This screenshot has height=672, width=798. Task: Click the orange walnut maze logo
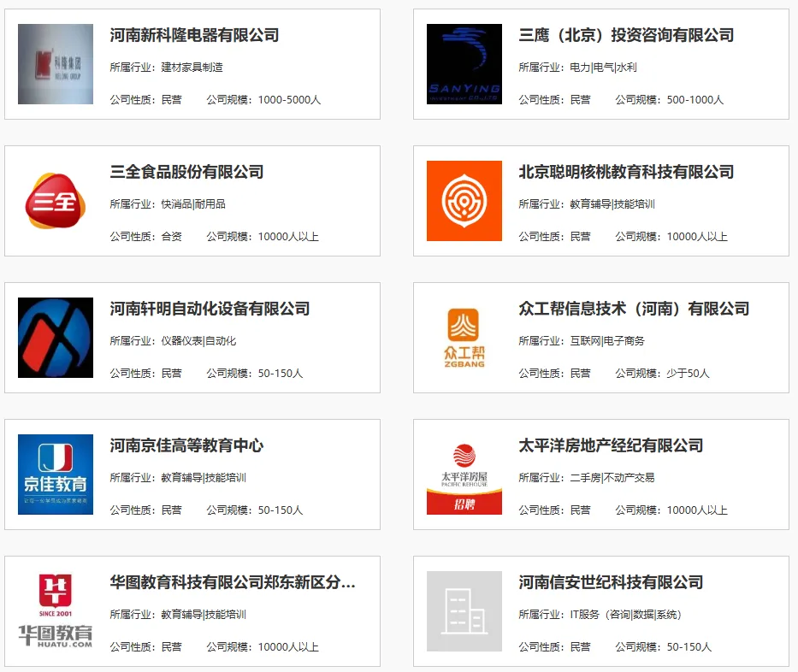coord(464,201)
